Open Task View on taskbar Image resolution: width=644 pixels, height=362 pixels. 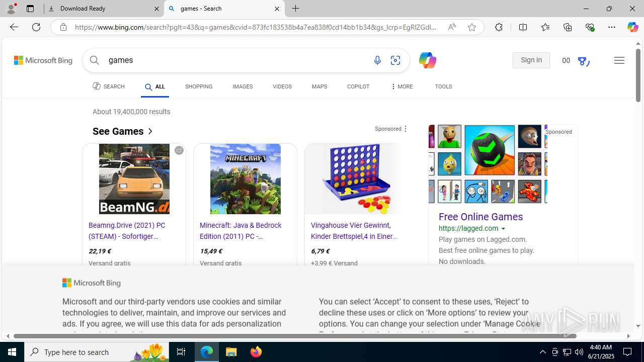click(x=181, y=352)
